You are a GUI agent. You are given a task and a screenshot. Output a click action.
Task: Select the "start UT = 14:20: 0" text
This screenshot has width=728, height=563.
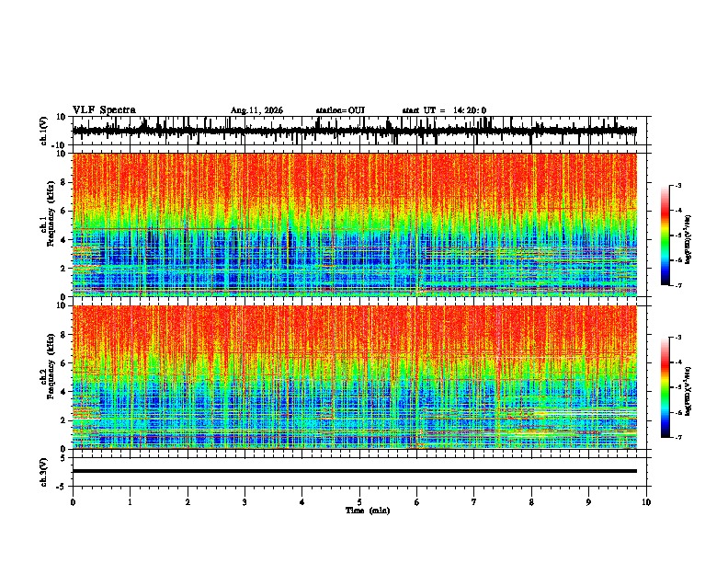444,110
